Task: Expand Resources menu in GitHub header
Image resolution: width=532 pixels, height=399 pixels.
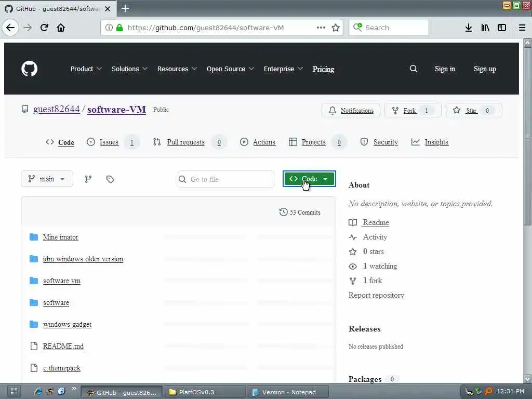Action: click(x=177, y=69)
